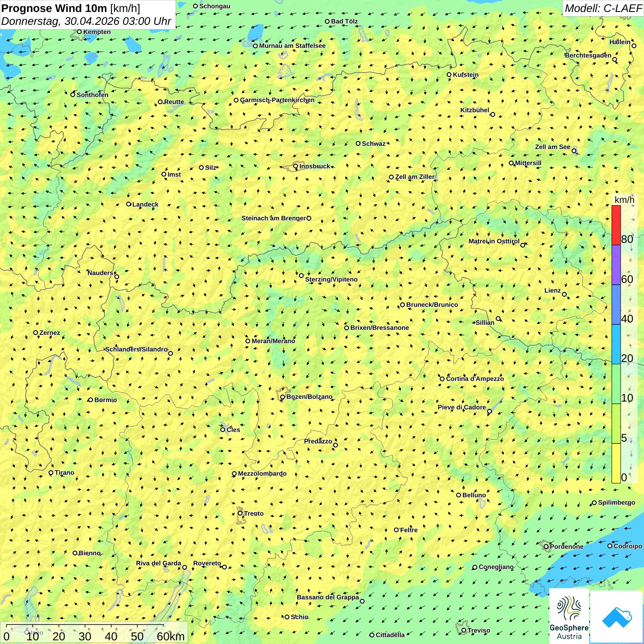Screen dimensions: 644x644
Task: Click the 'Kitzbühel' label
Action: [x=475, y=110]
